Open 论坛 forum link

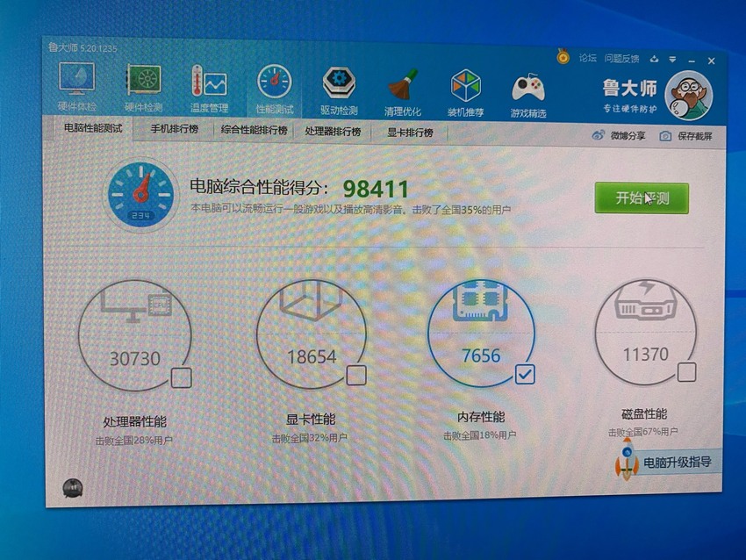[x=587, y=58]
